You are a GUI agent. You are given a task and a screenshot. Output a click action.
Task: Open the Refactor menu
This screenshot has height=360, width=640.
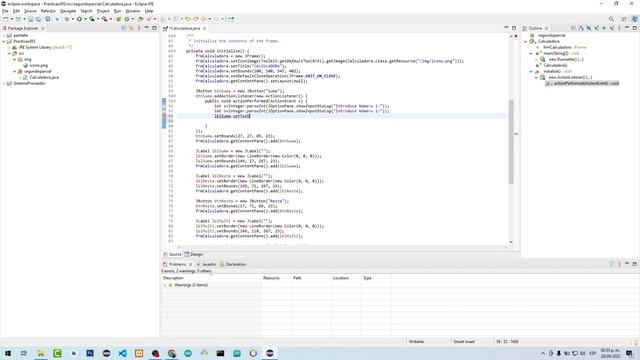[x=48, y=11]
